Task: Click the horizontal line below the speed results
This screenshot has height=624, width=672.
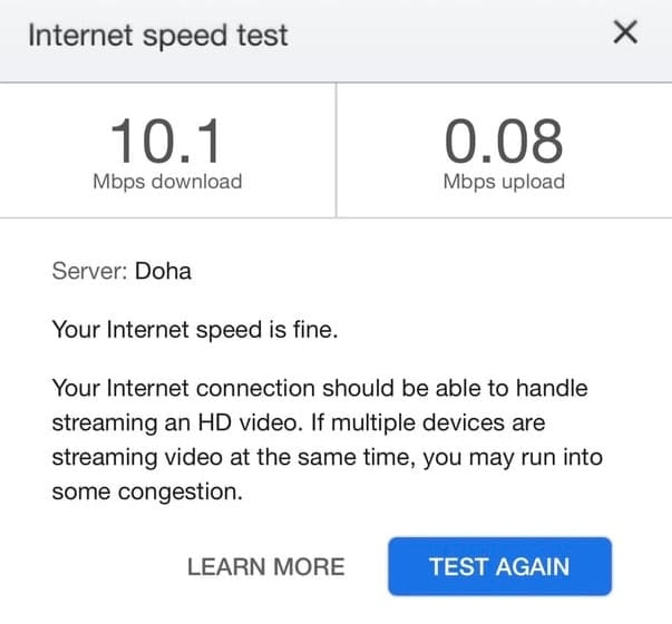Action: point(336,218)
